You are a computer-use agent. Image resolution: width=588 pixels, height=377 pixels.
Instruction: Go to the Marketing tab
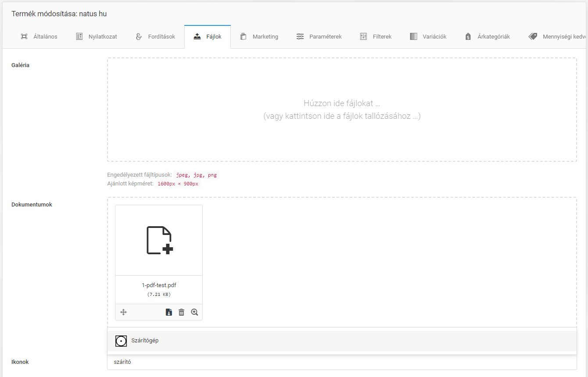click(x=259, y=37)
